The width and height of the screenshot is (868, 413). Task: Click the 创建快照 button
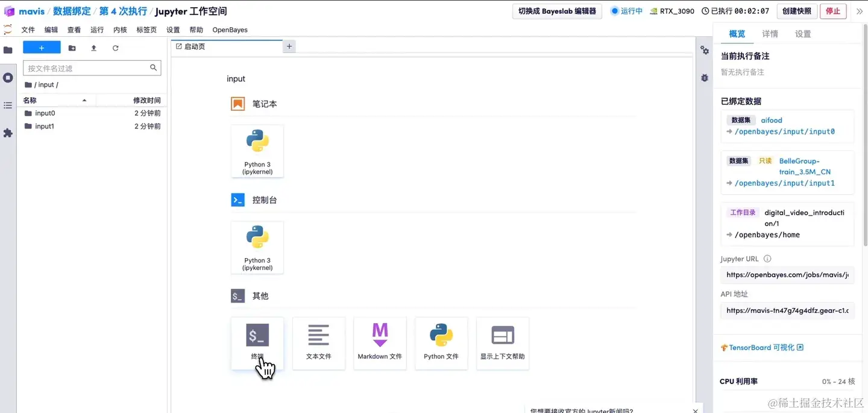point(797,11)
